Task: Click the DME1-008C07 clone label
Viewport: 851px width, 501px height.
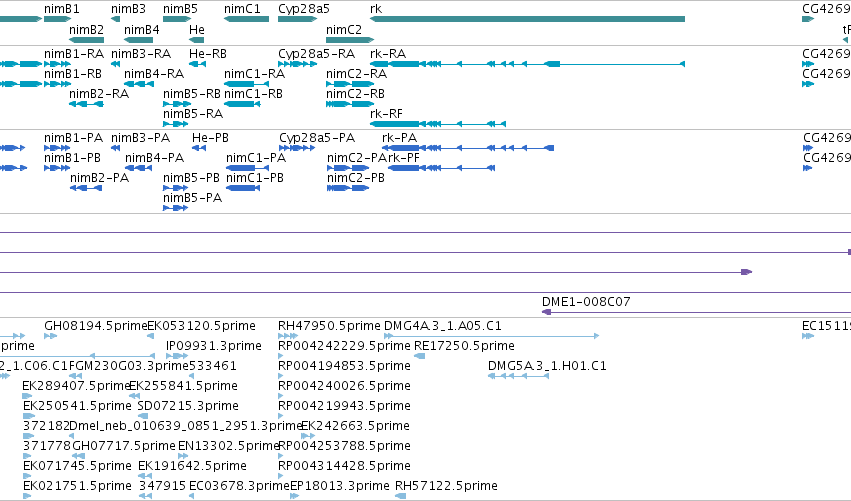Action: [586, 302]
